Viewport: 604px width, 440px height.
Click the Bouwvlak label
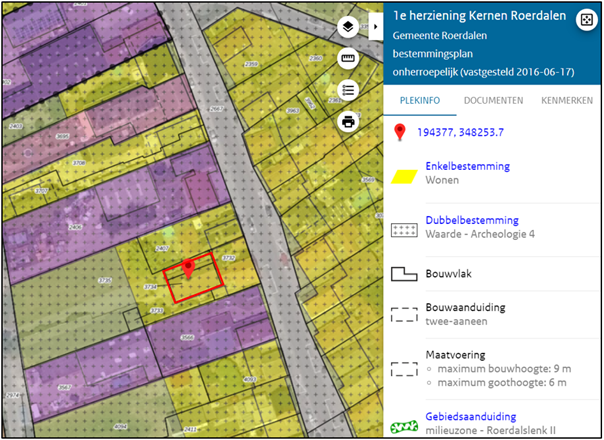click(x=448, y=274)
